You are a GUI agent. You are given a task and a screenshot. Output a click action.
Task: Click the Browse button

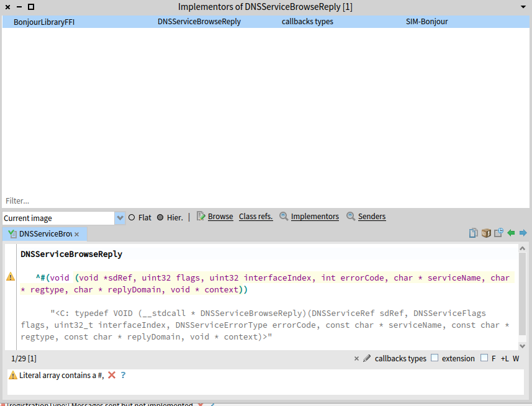click(220, 217)
